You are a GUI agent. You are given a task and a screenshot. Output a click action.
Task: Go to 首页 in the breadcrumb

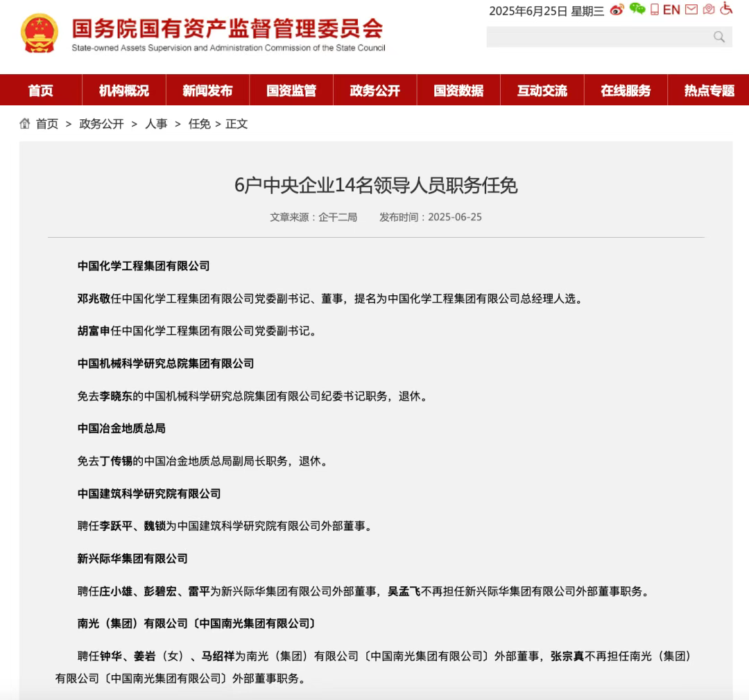[47, 124]
